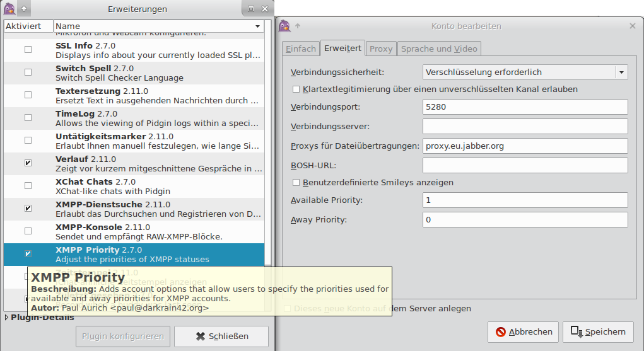
Task: Tick the Benutzerdefinierte Smileys anzeigen checkbox
Action: click(296, 183)
